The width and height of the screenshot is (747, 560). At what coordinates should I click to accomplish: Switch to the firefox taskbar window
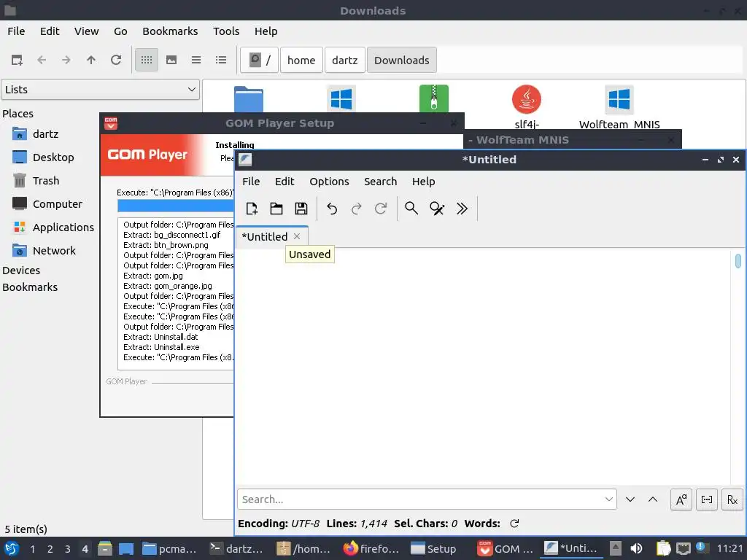pyautogui.click(x=371, y=549)
